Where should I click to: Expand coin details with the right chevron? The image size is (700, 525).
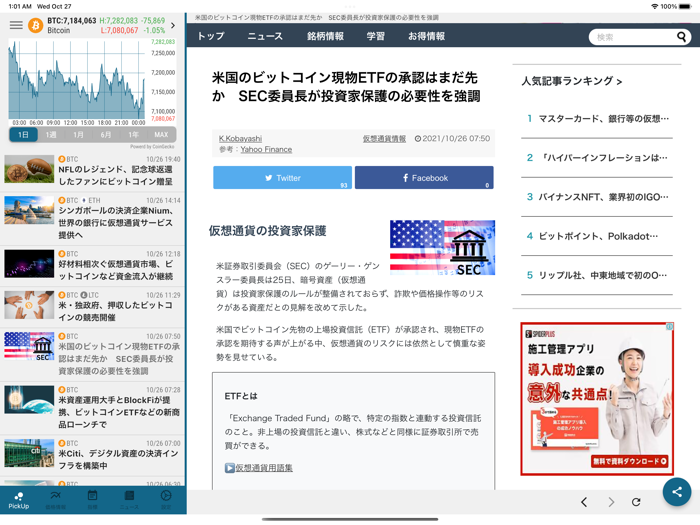(173, 25)
